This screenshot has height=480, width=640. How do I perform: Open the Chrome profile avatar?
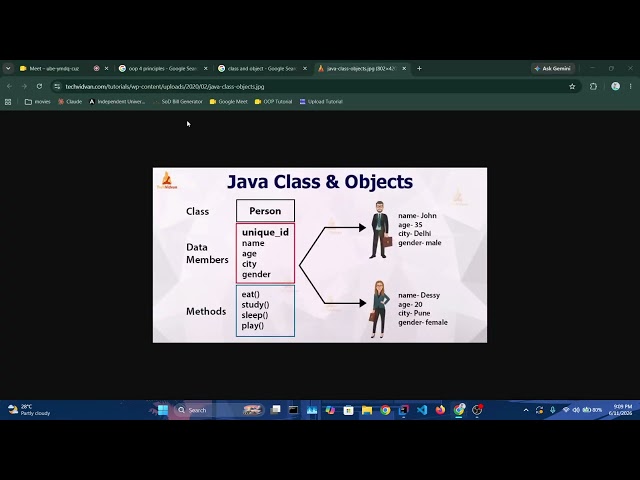point(616,86)
